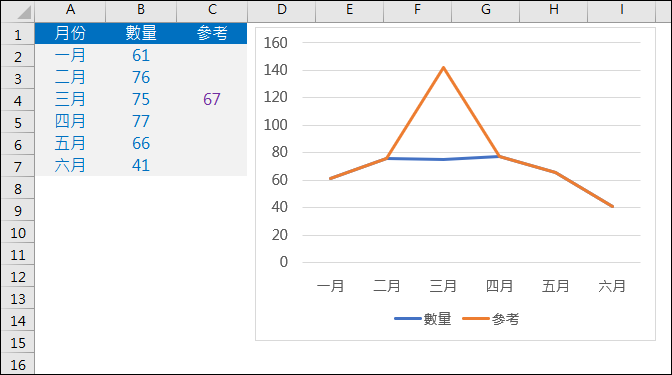Click chart category label 五月
This screenshot has width=672, height=375.
[555, 286]
